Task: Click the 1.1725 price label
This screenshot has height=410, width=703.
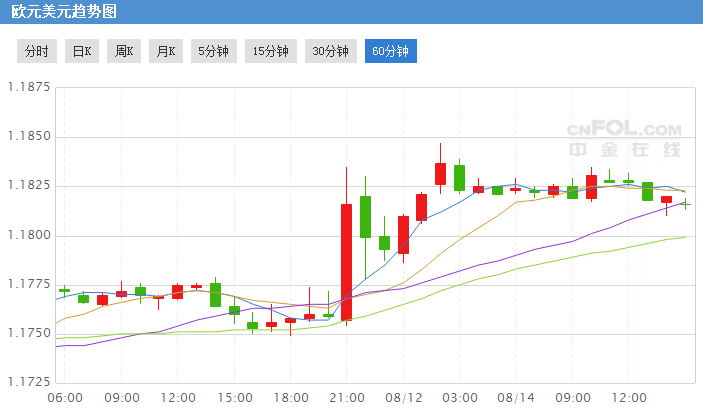Action: coord(29,382)
